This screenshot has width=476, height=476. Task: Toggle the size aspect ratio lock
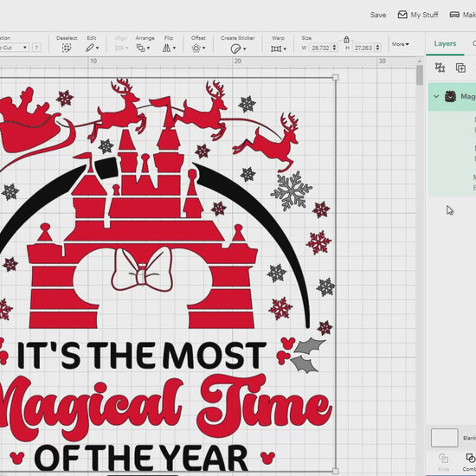coord(346,40)
